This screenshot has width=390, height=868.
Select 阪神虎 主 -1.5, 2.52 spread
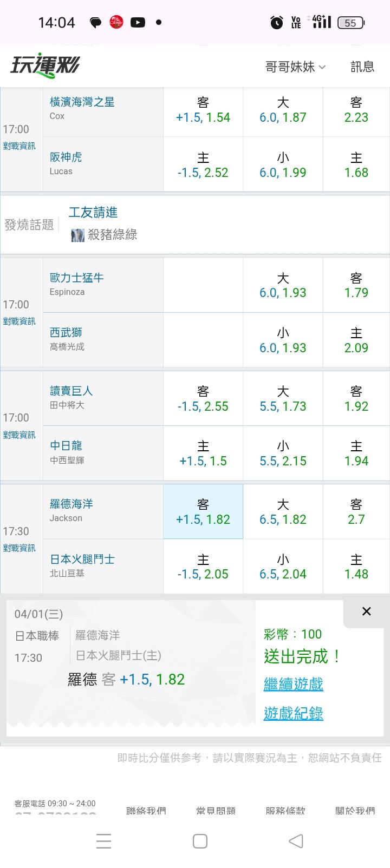coord(203,165)
